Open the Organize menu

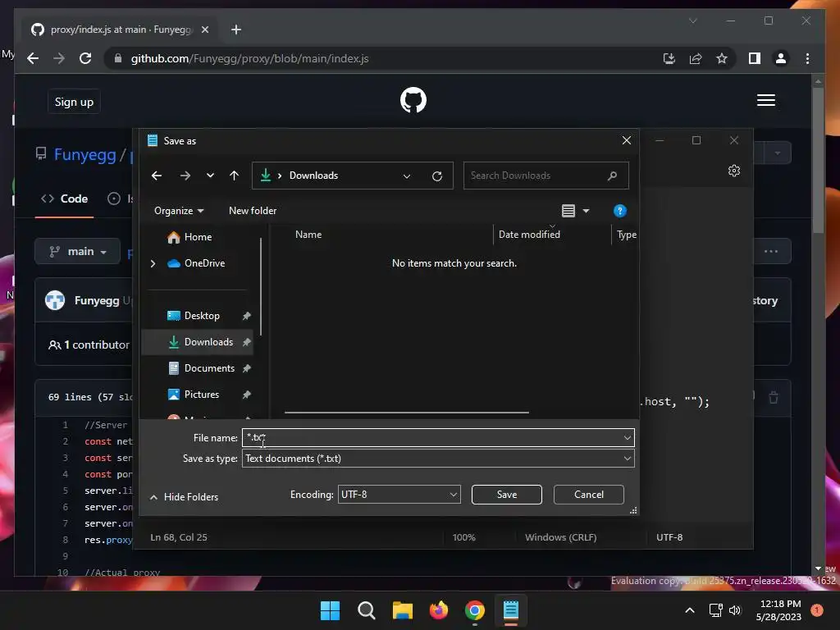(x=178, y=211)
